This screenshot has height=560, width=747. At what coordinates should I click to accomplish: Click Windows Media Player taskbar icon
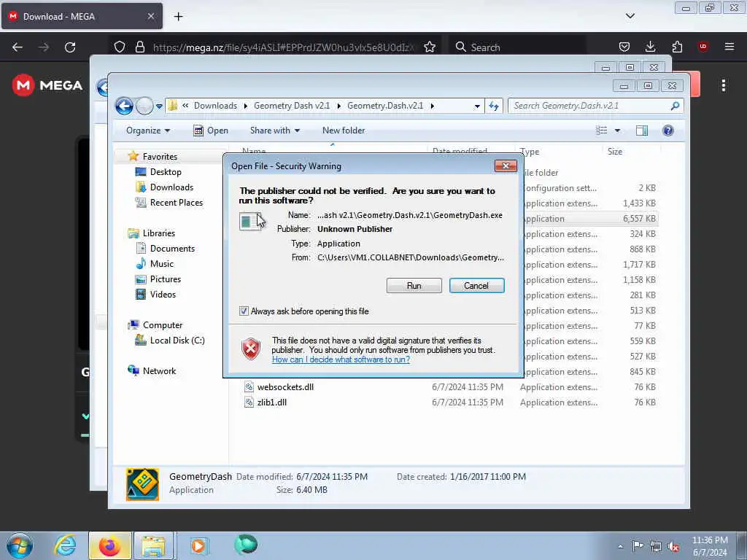(x=199, y=545)
